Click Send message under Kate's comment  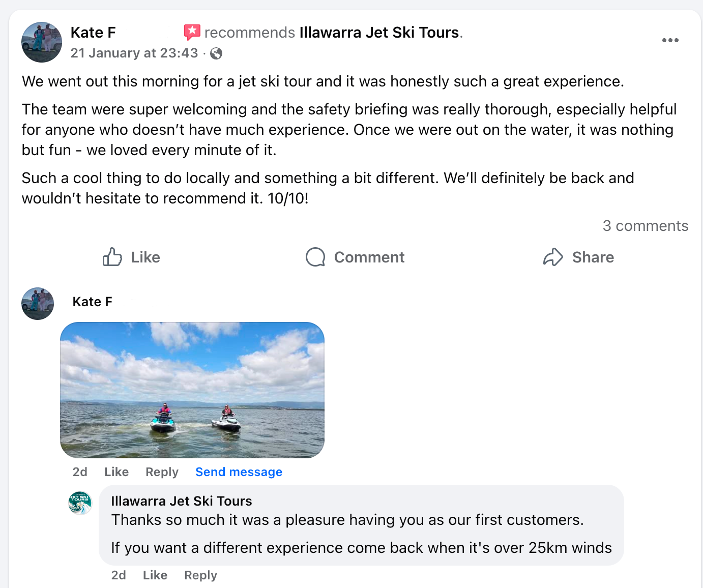coord(239,472)
